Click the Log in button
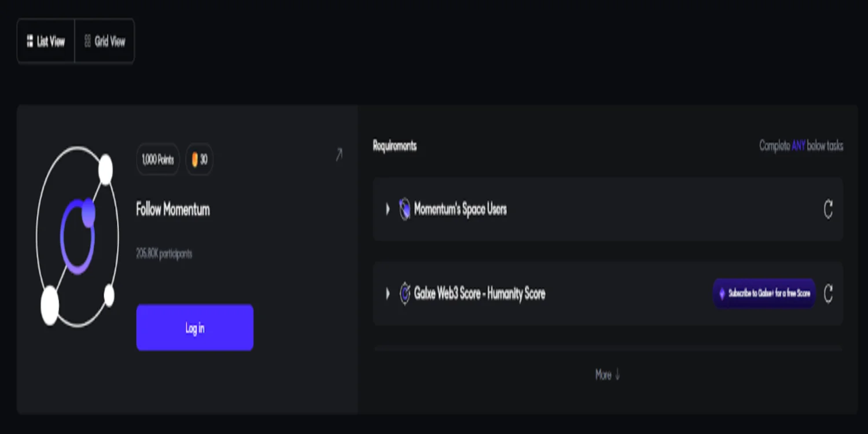 [x=195, y=328]
